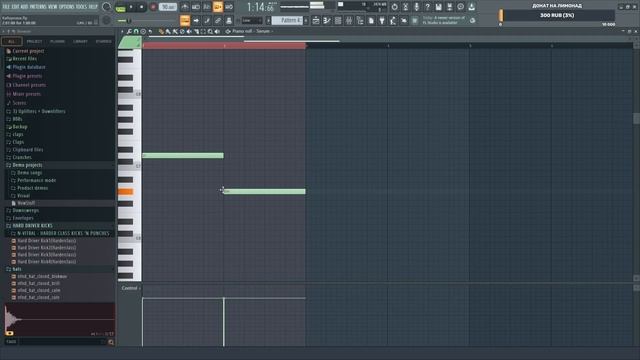Click the question mark help icon
Screen dimensions: 640x360
coord(427,7)
